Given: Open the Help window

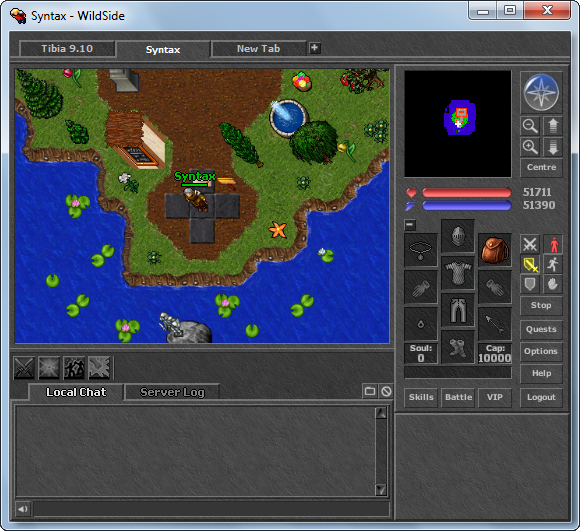Looking at the screenshot, I should pos(541,373).
